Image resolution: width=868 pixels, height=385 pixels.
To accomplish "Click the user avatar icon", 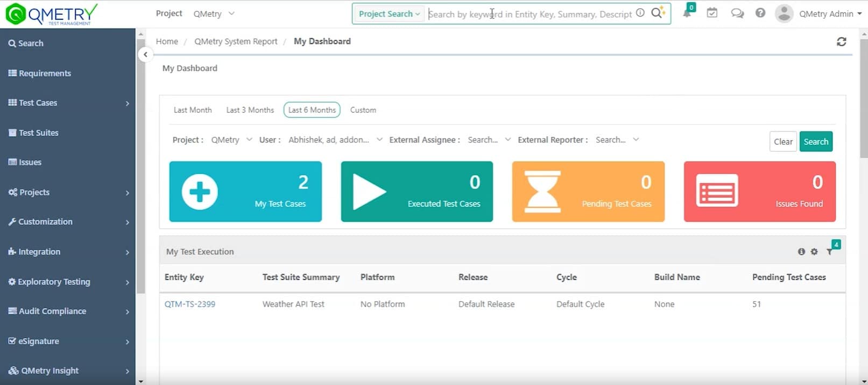I will [x=784, y=13].
